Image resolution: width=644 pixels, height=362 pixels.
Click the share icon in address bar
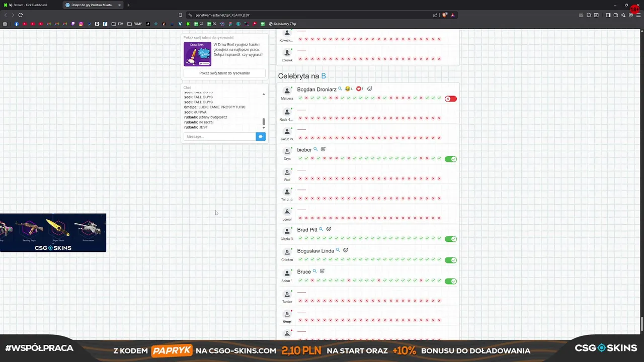(435, 15)
